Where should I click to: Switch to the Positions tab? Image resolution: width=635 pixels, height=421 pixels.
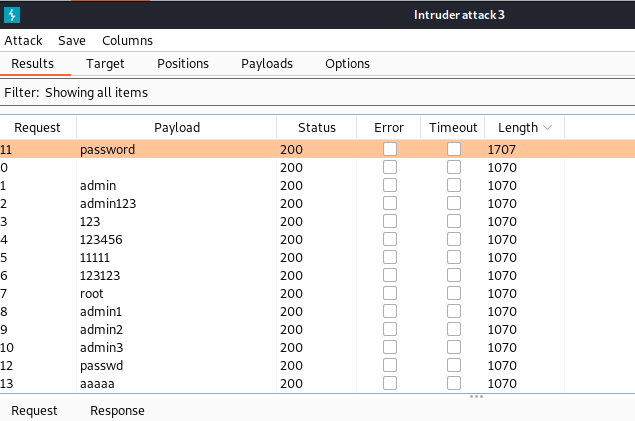[x=183, y=64]
